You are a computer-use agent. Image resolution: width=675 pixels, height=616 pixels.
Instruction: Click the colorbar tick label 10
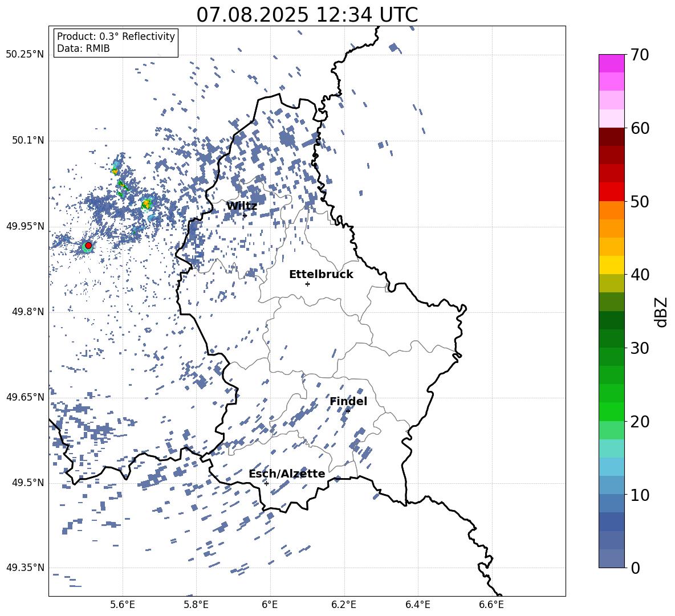pyautogui.click(x=640, y=495)
